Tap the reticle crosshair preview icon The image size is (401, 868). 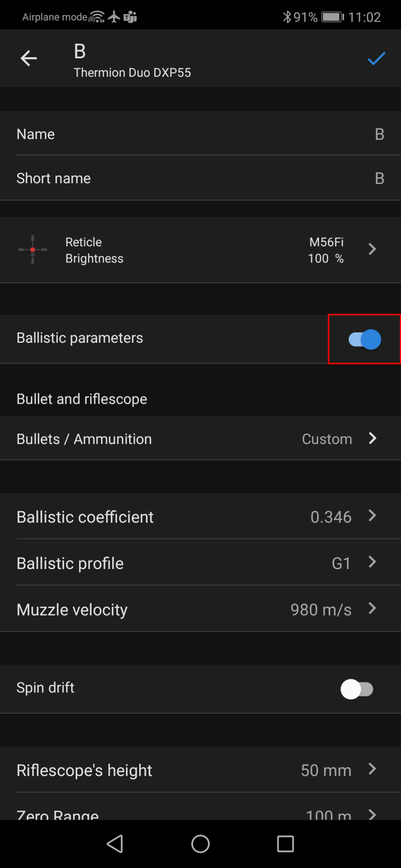point(33,250)
